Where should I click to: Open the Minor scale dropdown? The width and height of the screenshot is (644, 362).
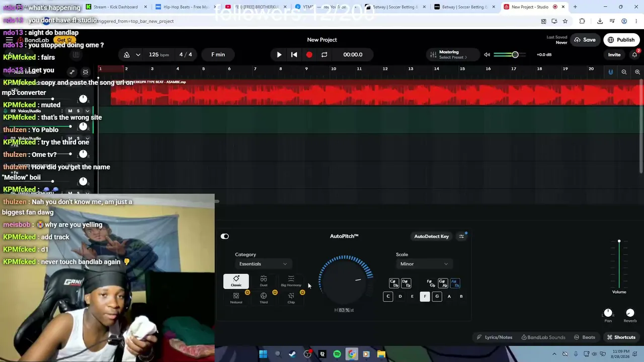[x=424, y=264]
